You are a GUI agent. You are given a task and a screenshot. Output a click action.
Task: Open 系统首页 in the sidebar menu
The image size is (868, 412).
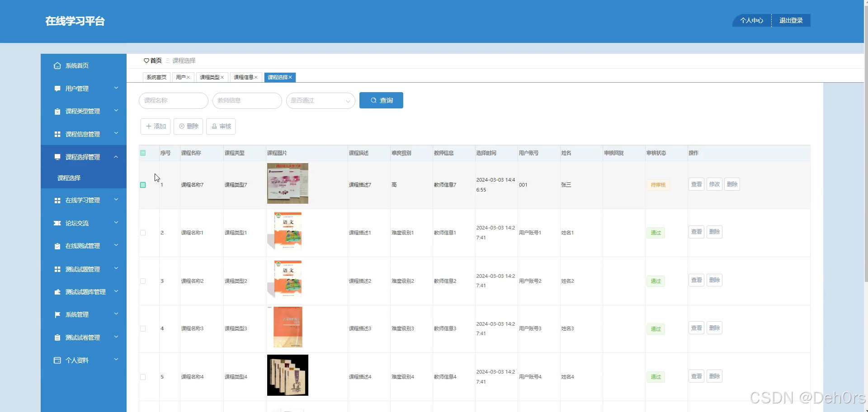coord(84,66)
